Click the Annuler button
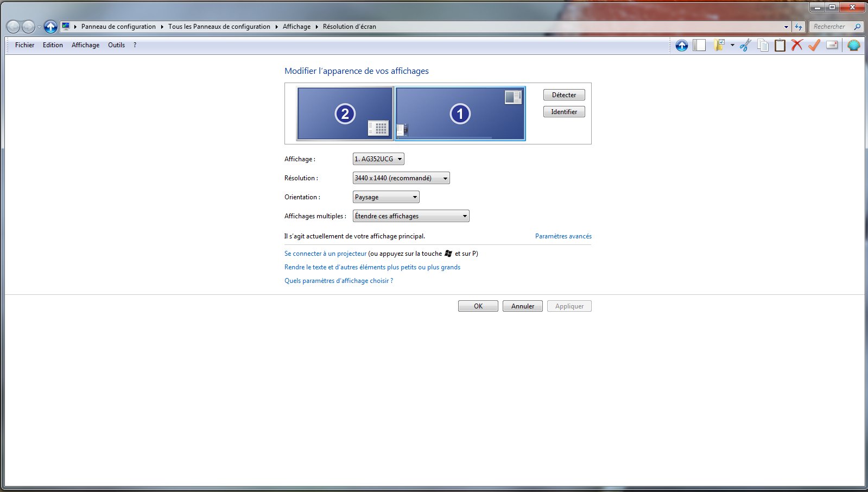This screenshot has height=492, width=868. (523, 306)
